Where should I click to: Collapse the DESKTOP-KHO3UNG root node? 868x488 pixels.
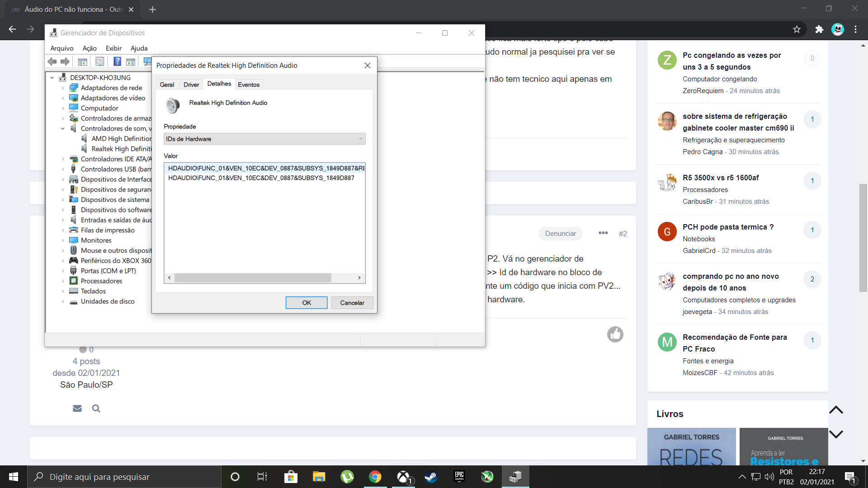tap(52, 78)
